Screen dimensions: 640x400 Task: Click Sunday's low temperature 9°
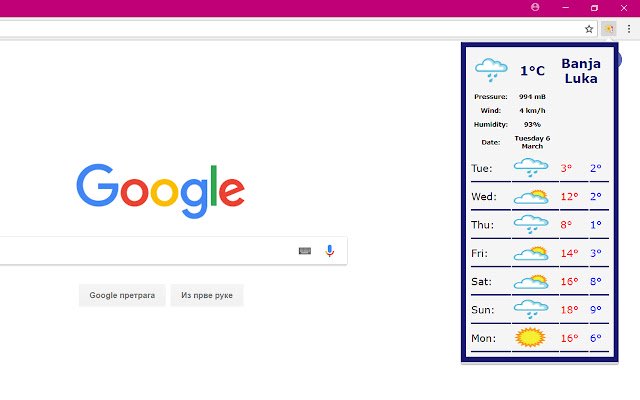tap(596, 310)
